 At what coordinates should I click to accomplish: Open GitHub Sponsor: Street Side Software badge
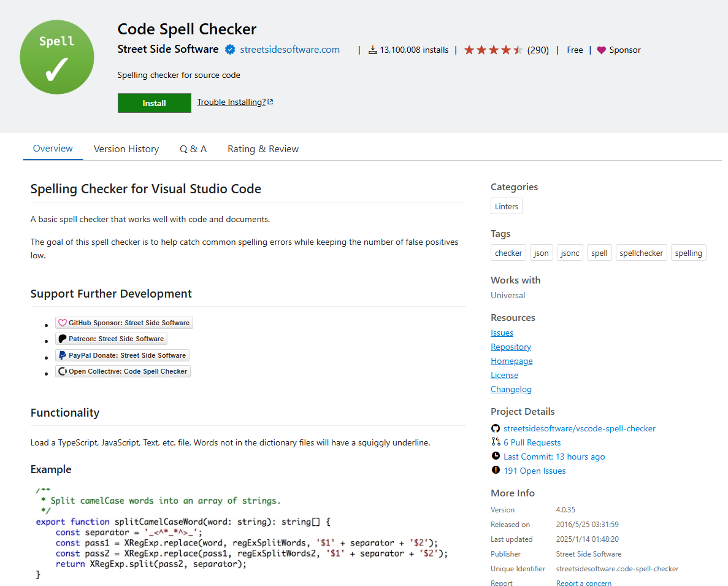pyautogui.click(x=124, y=323)
